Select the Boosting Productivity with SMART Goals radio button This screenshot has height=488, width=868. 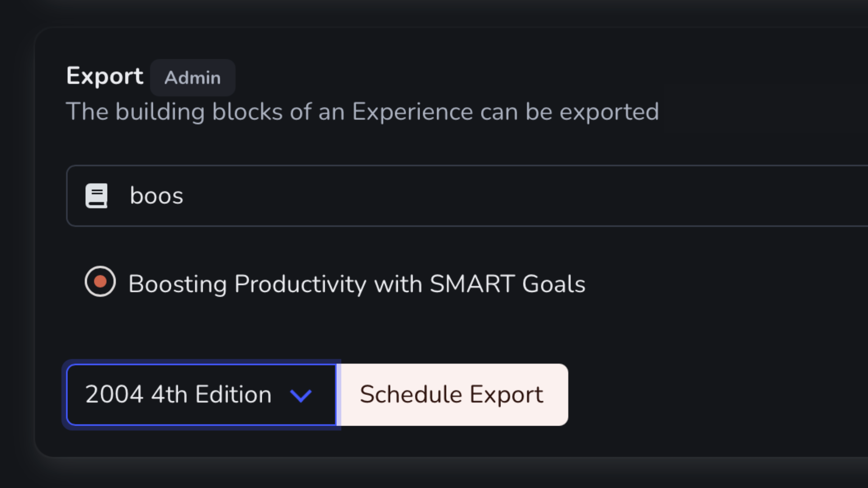(100, 282)
